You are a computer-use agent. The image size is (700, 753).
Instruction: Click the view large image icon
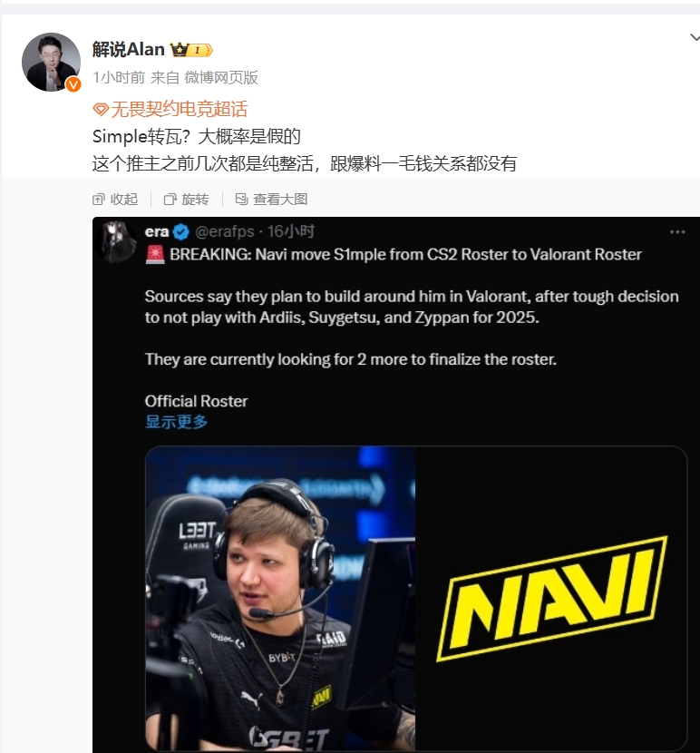[241, 199]
